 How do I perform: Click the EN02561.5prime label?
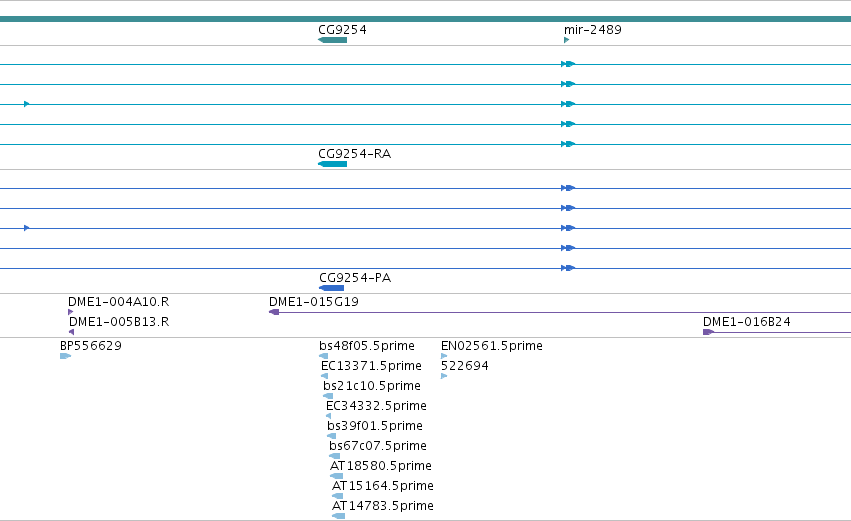[x=492, y=346]
